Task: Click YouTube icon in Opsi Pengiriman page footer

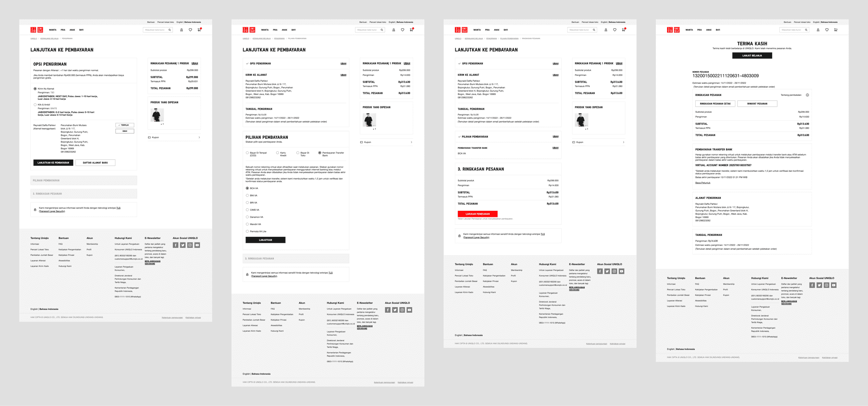Action: click(197, 245)
